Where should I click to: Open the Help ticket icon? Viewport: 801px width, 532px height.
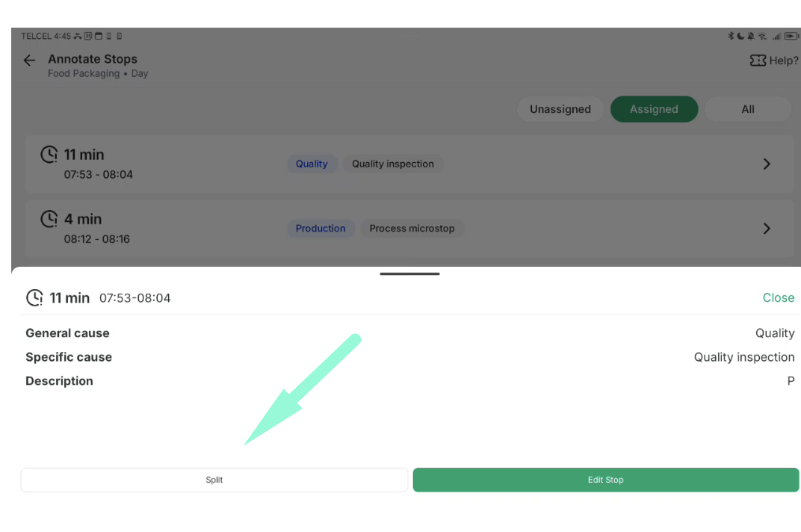click(758, 61)
